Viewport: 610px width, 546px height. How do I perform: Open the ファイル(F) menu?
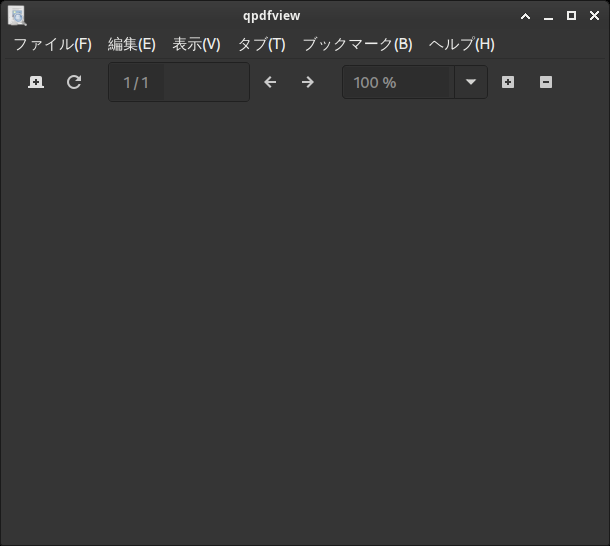[53, 44]
